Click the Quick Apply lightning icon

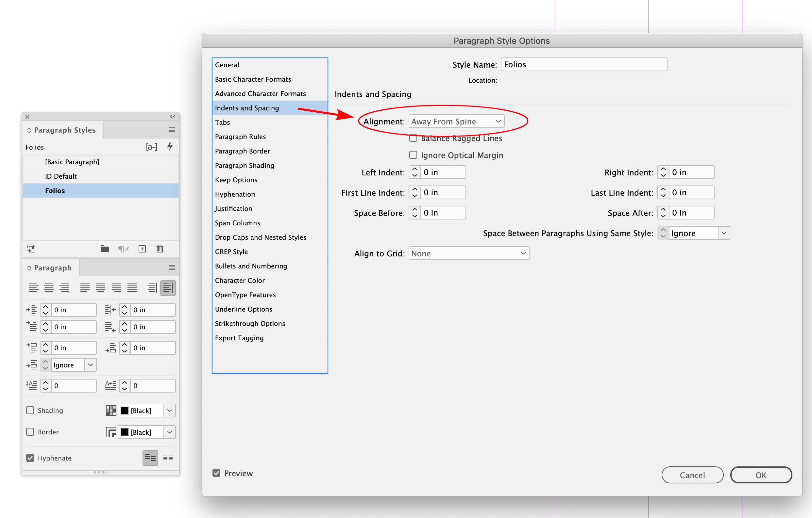pyautogui.click(x=170, y=147)
